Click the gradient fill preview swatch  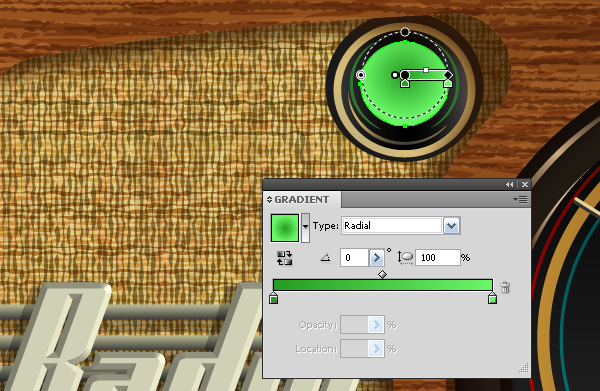pos(285,228)
